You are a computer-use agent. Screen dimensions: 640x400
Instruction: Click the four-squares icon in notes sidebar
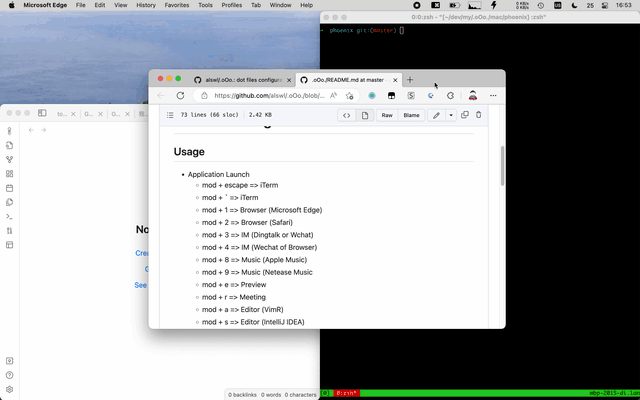(9, 174)
